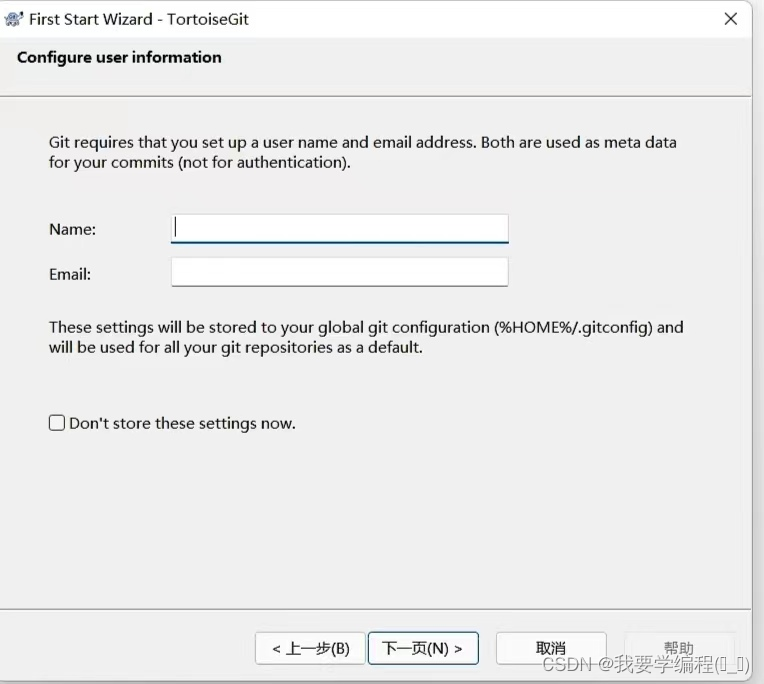Enable "Don't store these settings now" checkbox
Viewport: 764px width, 684px height.
pos(57,423)
